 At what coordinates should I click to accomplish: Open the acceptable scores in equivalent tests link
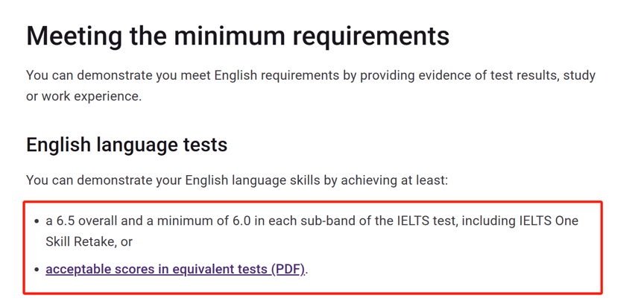coord(175,269)
